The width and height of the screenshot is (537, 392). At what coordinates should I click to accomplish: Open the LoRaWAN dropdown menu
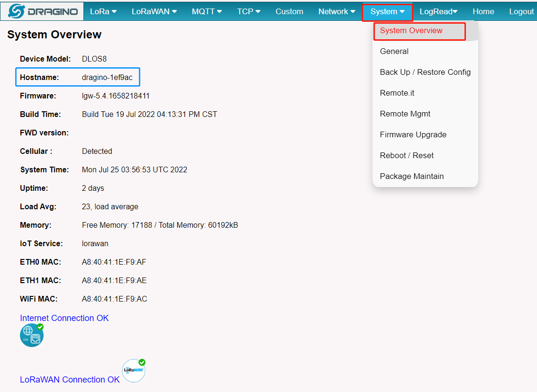[154, 12]
